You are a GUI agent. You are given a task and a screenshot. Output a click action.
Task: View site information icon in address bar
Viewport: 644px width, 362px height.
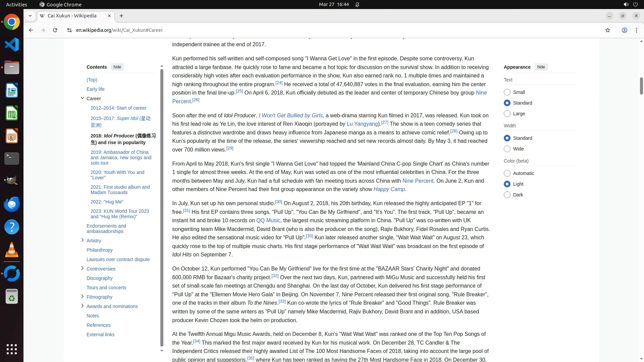pyautogui.click(x=69, y=30)
